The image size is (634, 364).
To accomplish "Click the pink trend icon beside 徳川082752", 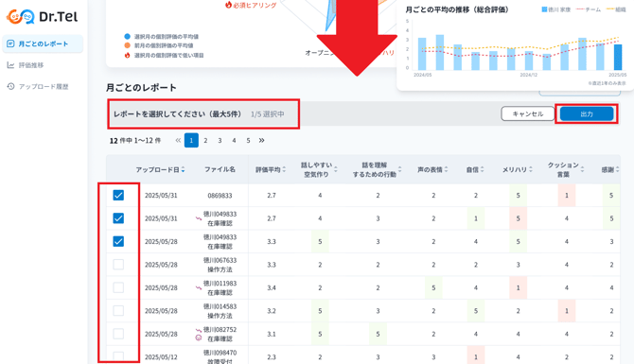I will pyautogui.click(x=199, y=331).
